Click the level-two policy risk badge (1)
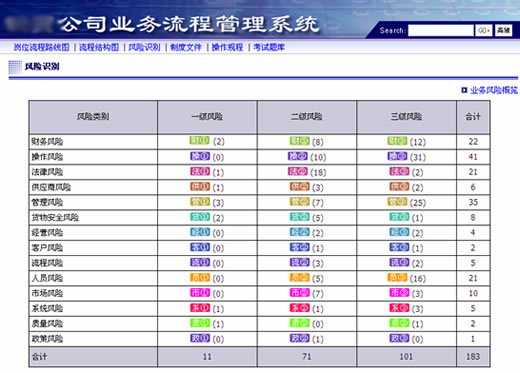 pyautogui.click(x=300, y=338)
